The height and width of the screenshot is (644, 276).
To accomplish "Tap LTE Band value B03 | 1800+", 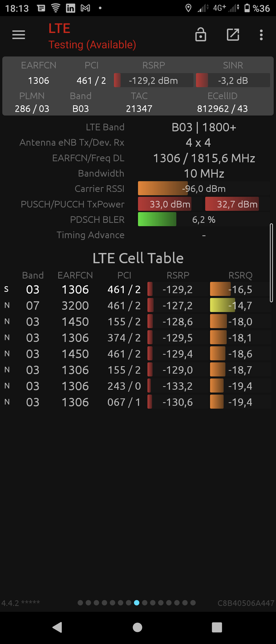I will tap(204, 127).
